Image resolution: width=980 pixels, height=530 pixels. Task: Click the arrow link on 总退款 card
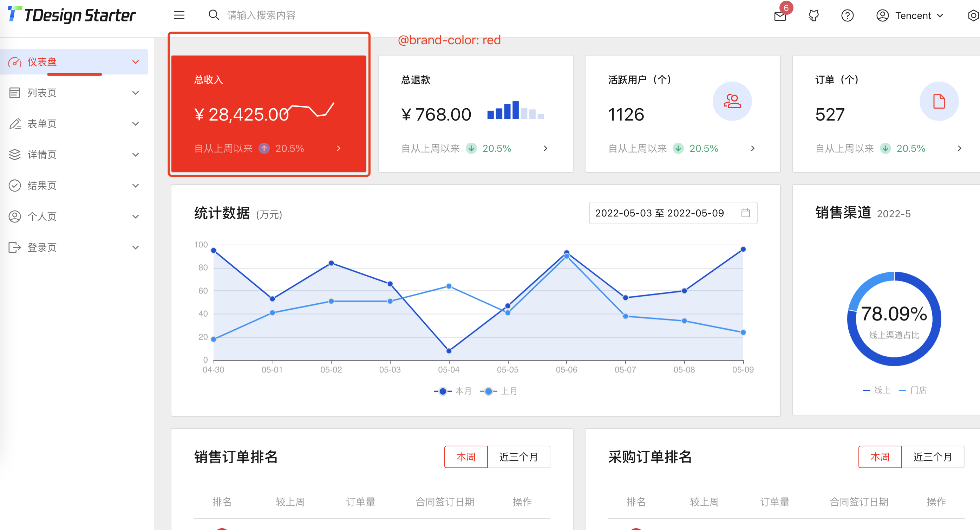pos(545,148)
